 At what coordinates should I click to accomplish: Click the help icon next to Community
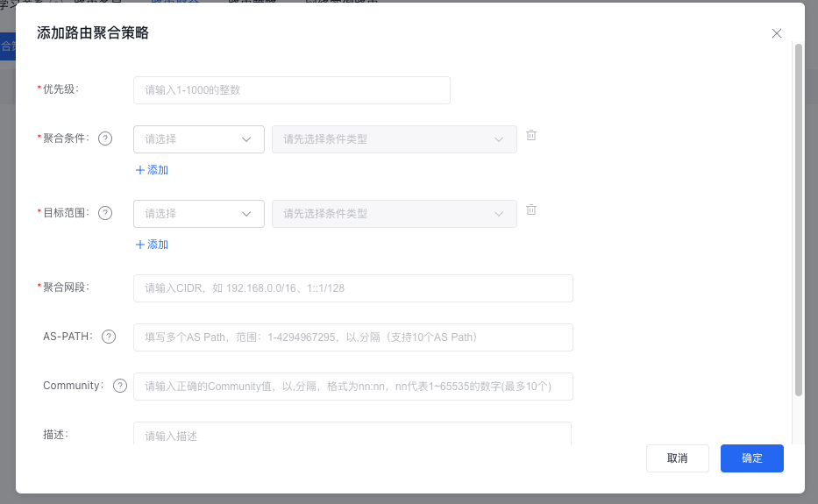[x=120, y=386]
